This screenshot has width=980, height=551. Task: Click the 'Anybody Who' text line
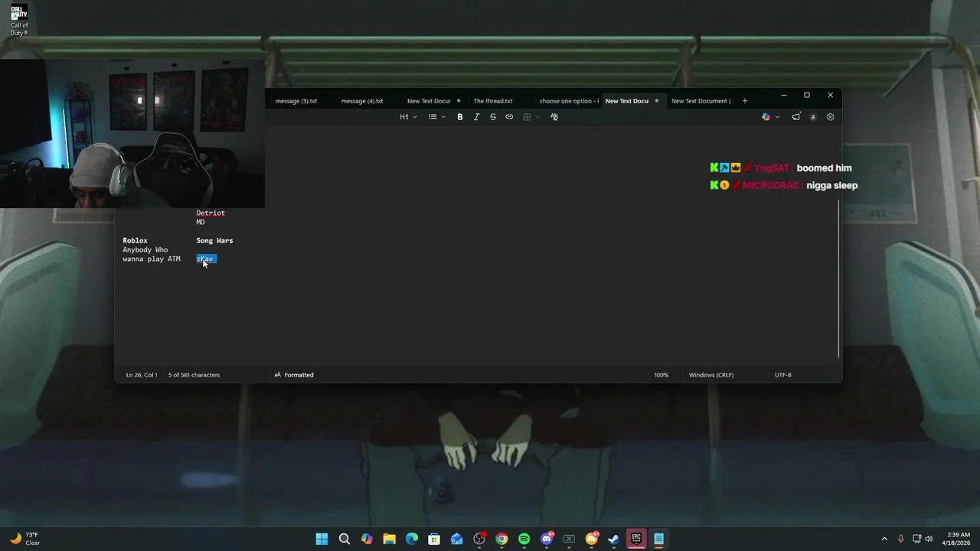(x=145, y=249)
